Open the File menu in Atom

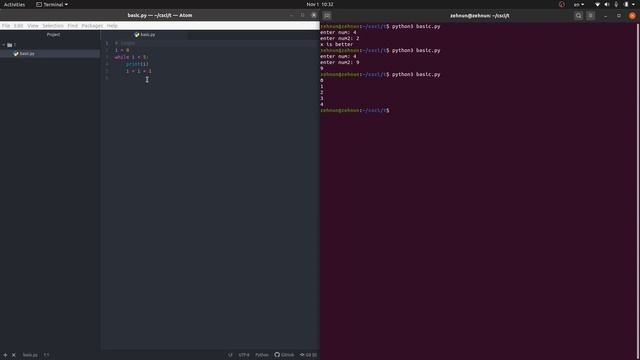click(x=6, y=26)
